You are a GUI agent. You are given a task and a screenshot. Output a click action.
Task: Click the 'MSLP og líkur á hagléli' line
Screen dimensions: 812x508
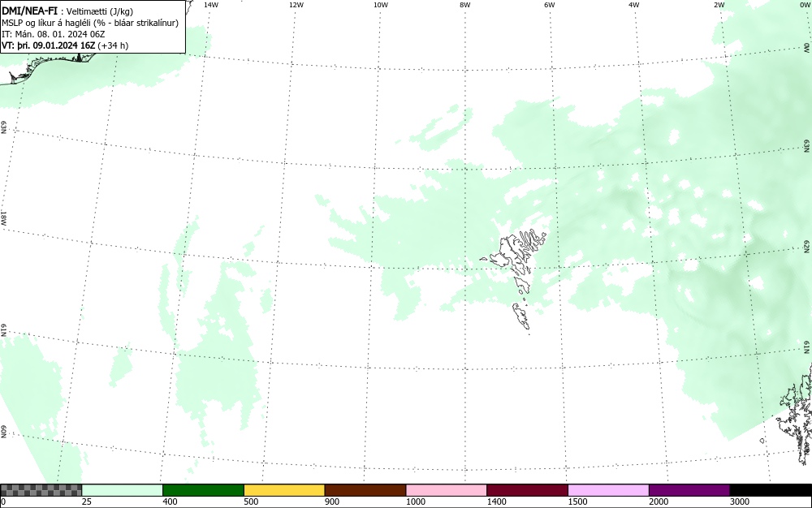tap(89, 23)
